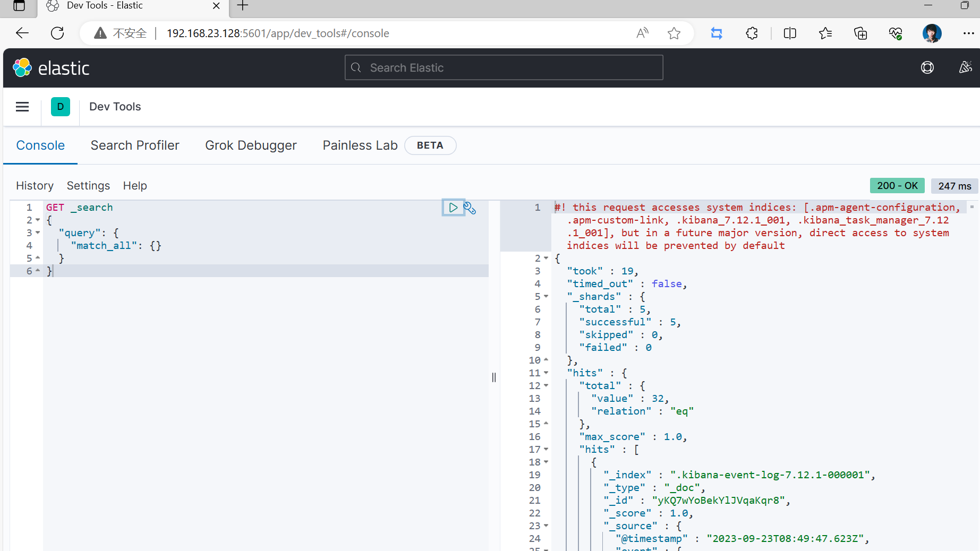Open the Search Profiler tab
The width and height of the screenshot is (980, 551).
(135, 145)
